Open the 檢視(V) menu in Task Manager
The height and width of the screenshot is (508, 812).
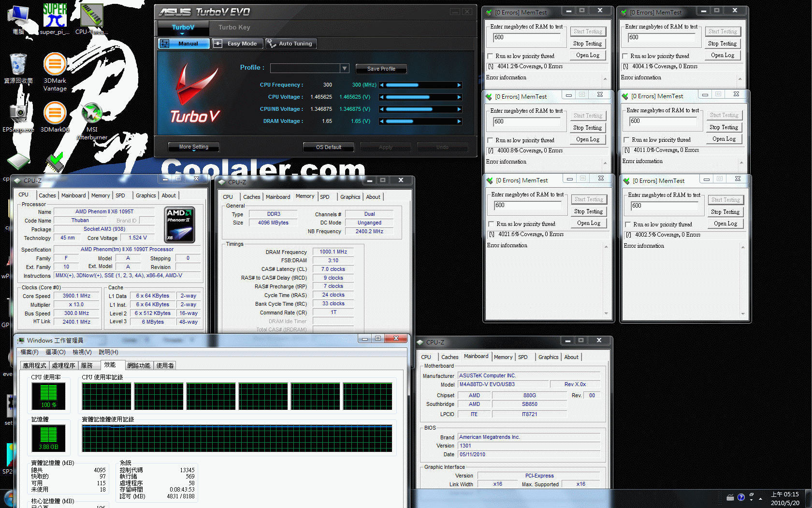click(82, 352)
